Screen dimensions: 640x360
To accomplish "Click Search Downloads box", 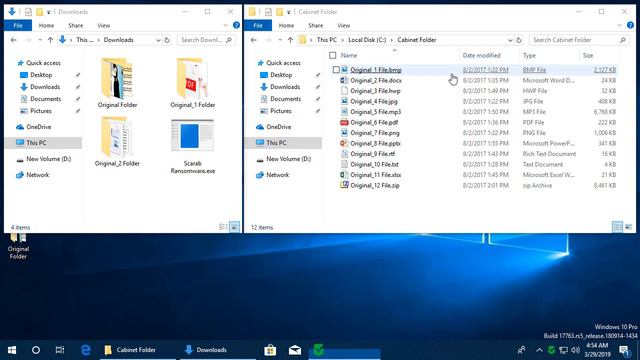I will (207, 40).
